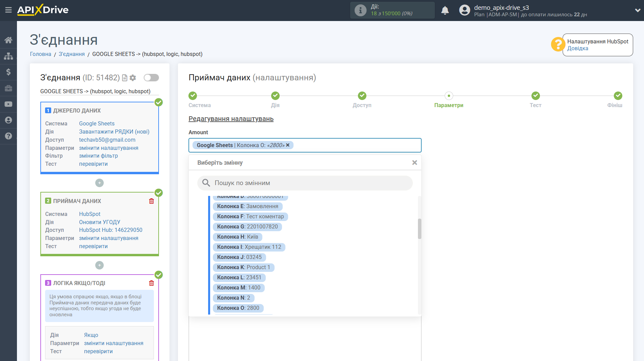Select variable Колонка M: 1400
The image size is (644, 361).
(x=239, y=287)
